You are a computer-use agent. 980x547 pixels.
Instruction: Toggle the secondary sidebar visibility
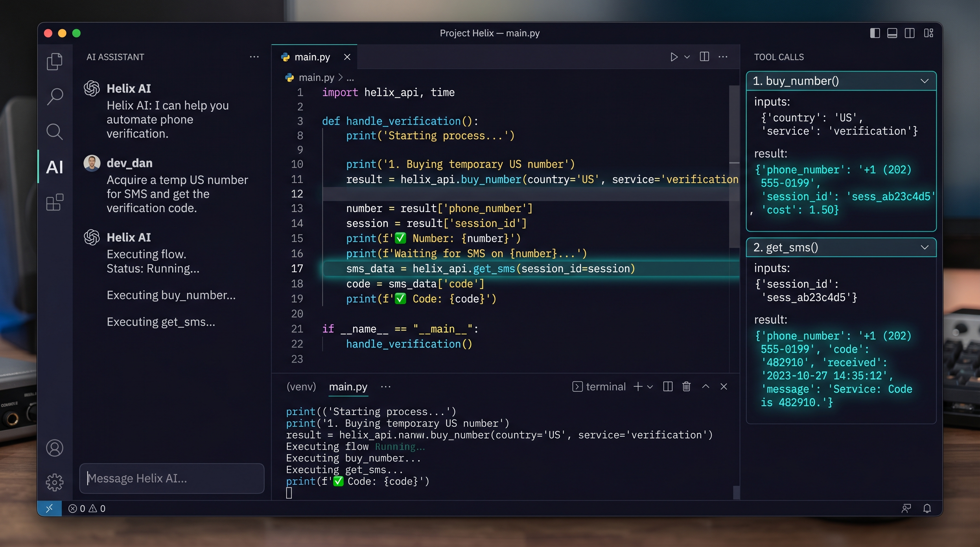909,33
